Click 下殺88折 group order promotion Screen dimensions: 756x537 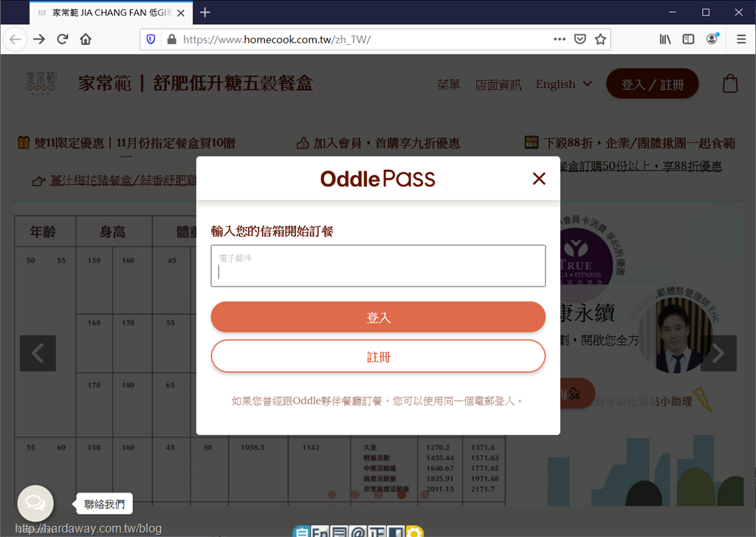(639, 143)
